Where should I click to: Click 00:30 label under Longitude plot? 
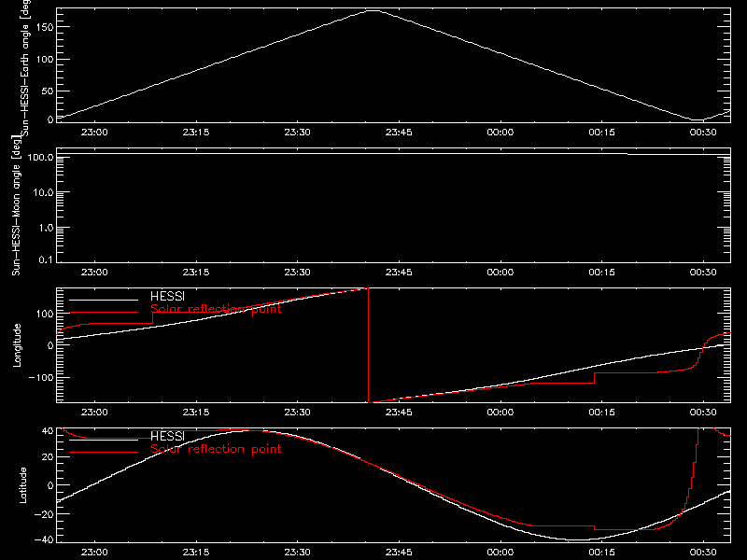703,413
